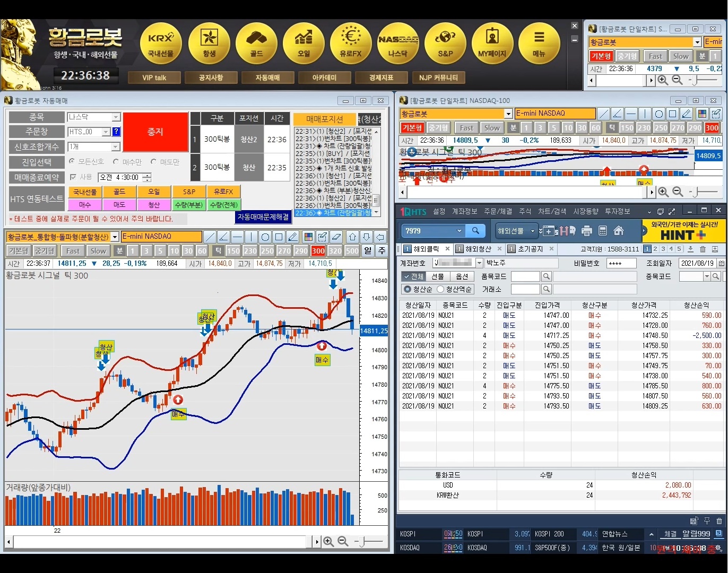This screenshot has width=728, height=573.
Task: Open 주문/체결 menu in 1Q HTS
Action: click(498, 211)
